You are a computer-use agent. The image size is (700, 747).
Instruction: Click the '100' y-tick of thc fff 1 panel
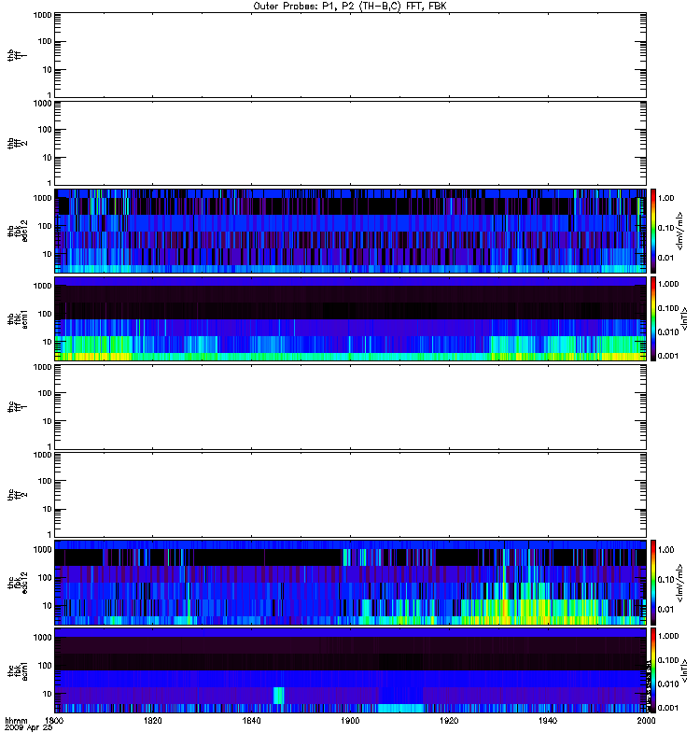pos(45,393)
